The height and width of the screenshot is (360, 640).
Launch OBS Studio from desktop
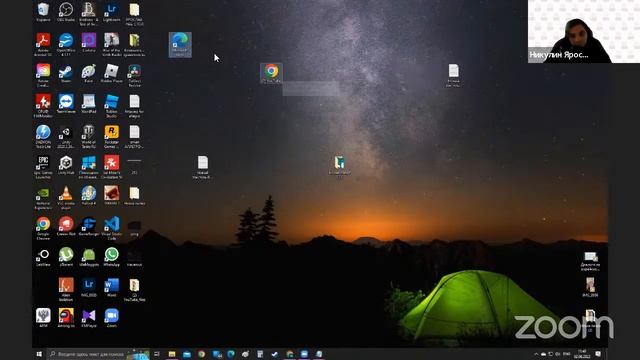[66, 11]
